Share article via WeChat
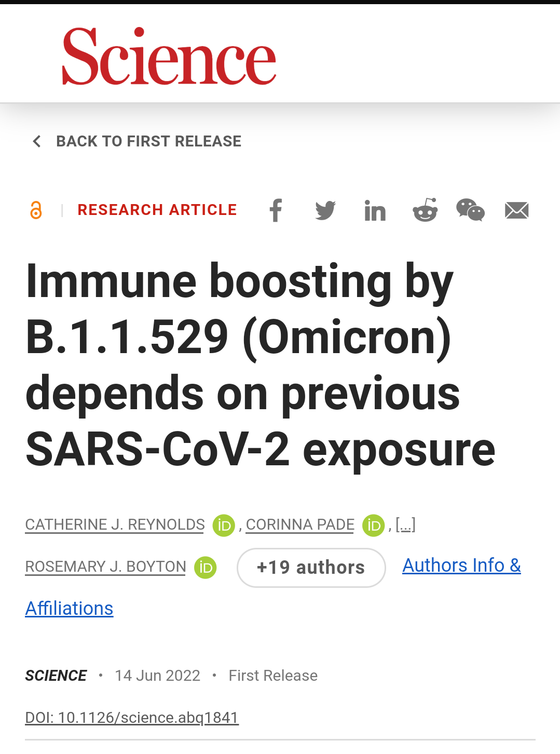 tap(470, 210)
